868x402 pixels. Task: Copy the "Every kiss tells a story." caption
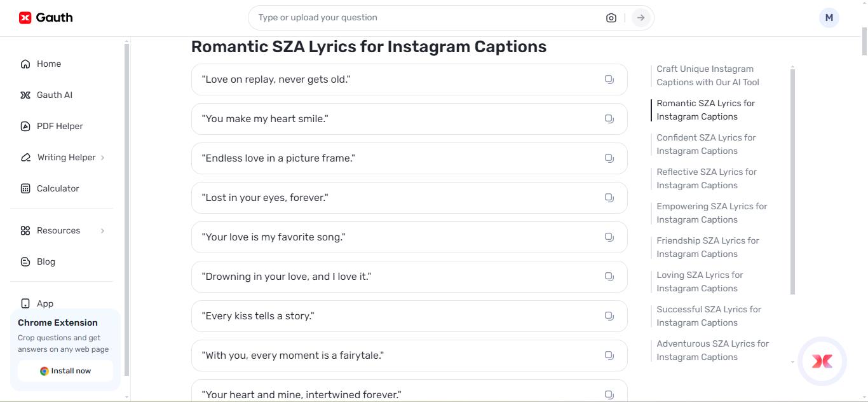click(x=609, y=315)
